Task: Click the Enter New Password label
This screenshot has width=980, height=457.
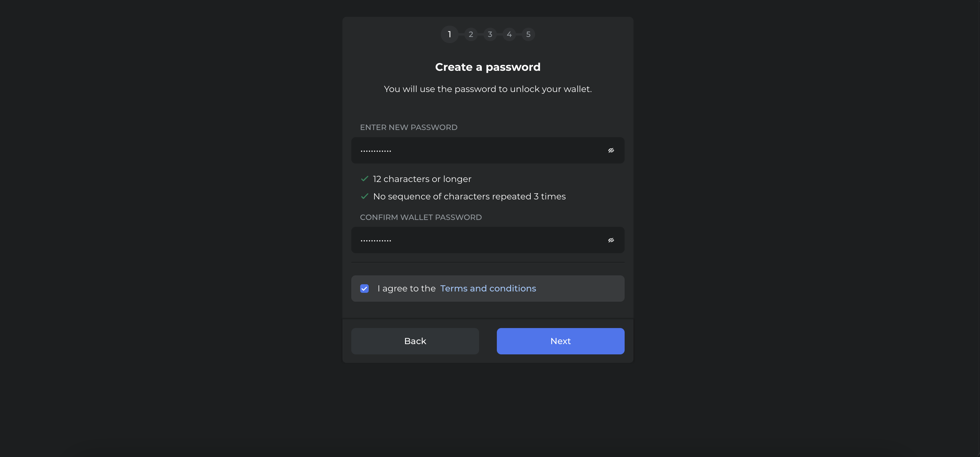Action: (x=409, y=127)
